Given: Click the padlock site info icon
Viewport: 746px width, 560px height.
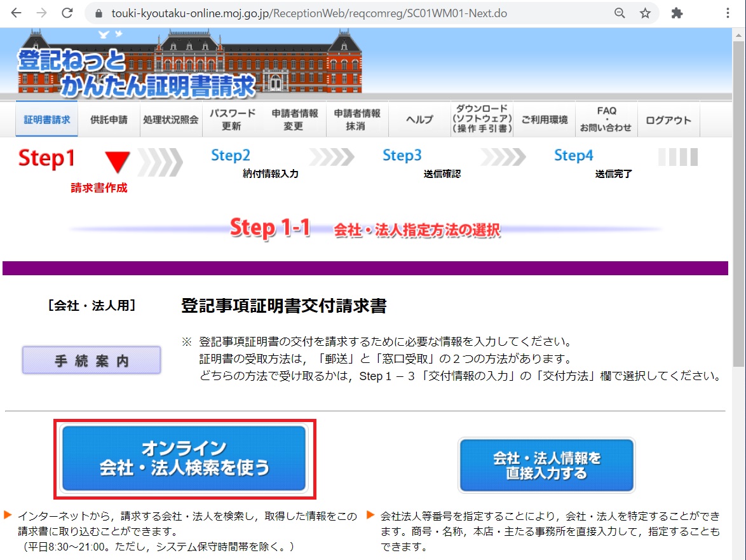Looking at the screenshot, I should click(x=98, y=13).
